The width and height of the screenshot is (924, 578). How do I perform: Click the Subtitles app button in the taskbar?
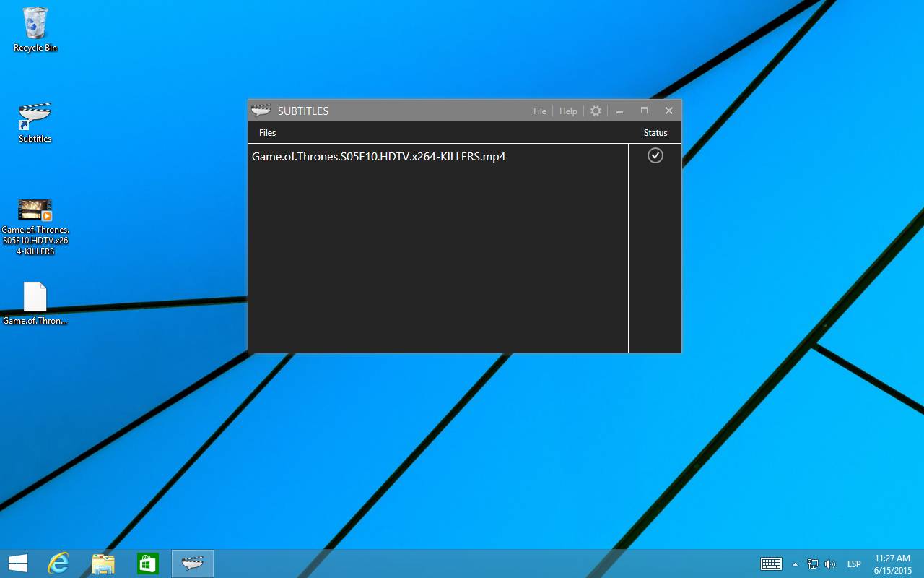pyautogui.click(x=193, y=564)
